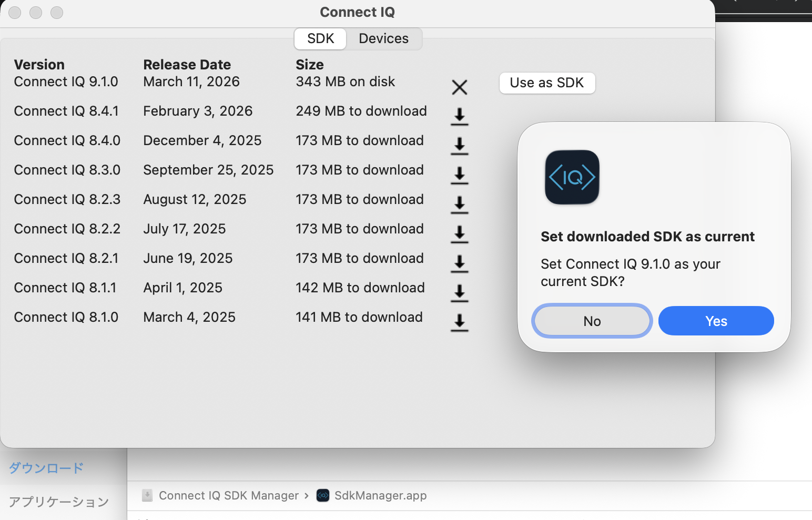
Task: Zoom the Connect IQ window
Action: [x=57, y=13]
